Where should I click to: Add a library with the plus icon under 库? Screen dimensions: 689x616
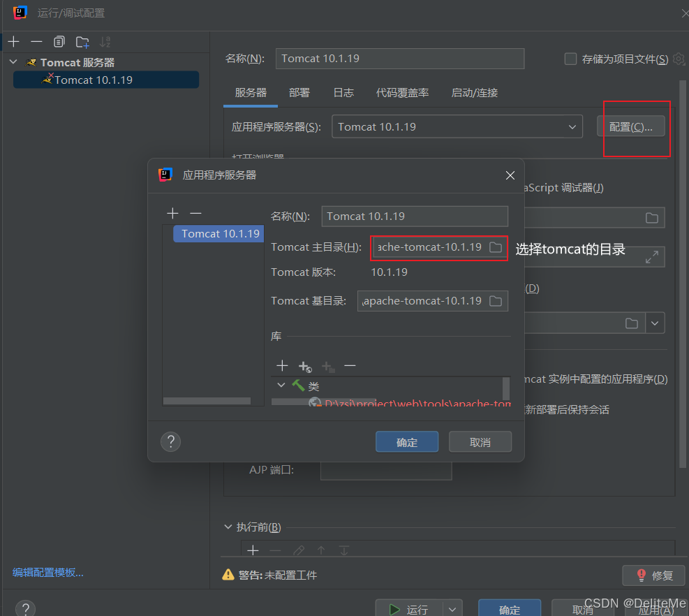point(282,365)
